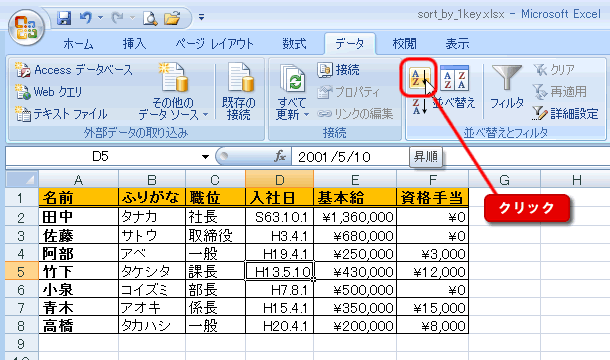The image size is (610, 360).
Task: Switch to the 校閲 tab
Action: point(405,44)
